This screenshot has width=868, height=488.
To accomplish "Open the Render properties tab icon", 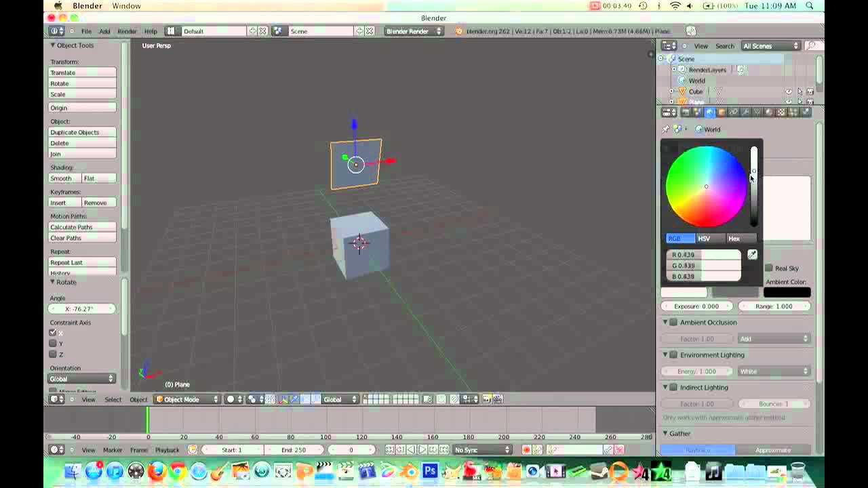I will coord(686,113).
